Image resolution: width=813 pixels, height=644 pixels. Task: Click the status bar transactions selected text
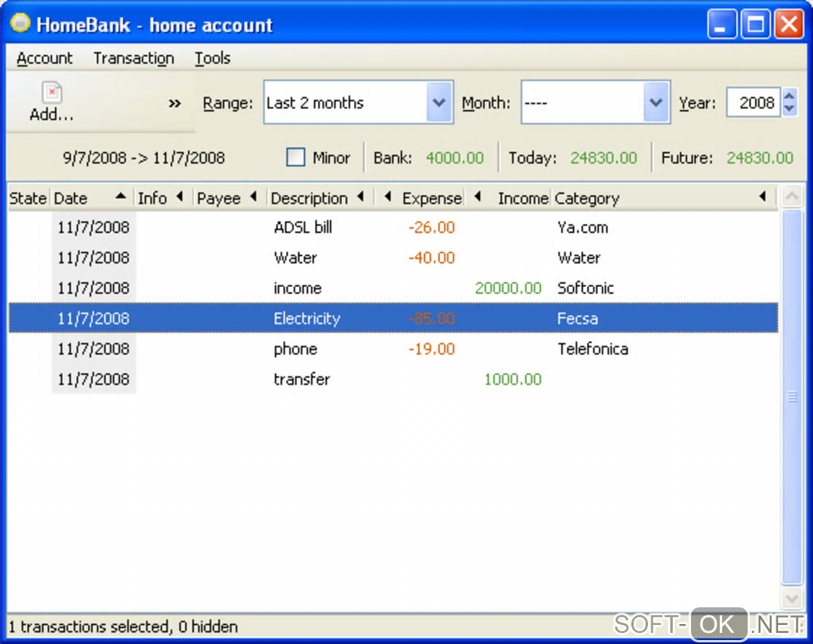click(x=124, y=627)
